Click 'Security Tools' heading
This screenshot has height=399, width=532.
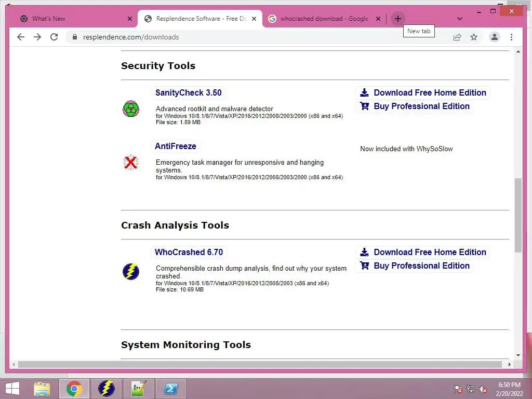(x=158, y=66)
